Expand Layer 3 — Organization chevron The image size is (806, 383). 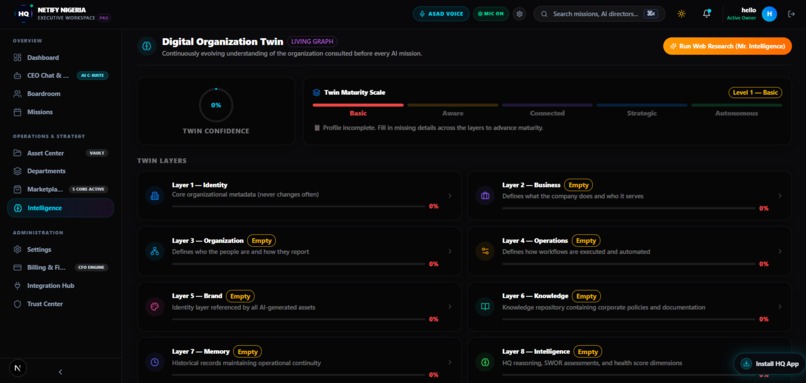point(450,251)
